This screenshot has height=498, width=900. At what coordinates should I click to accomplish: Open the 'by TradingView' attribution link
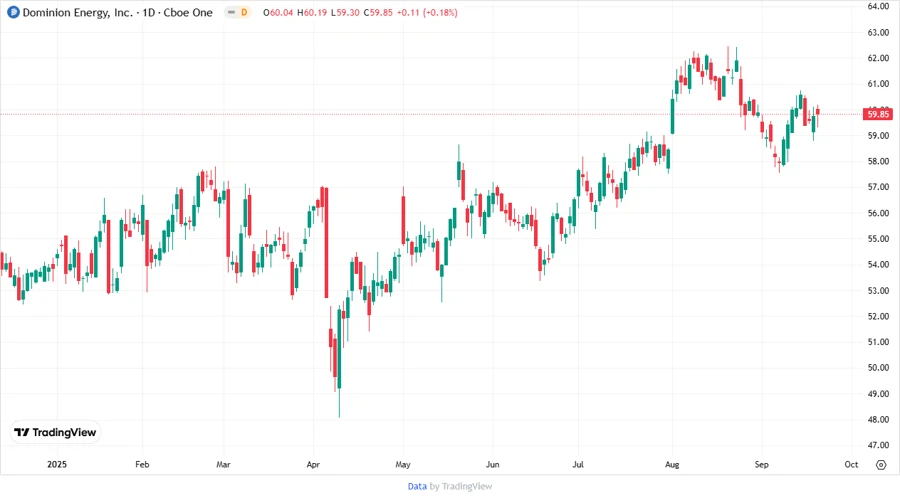[461, 487]
